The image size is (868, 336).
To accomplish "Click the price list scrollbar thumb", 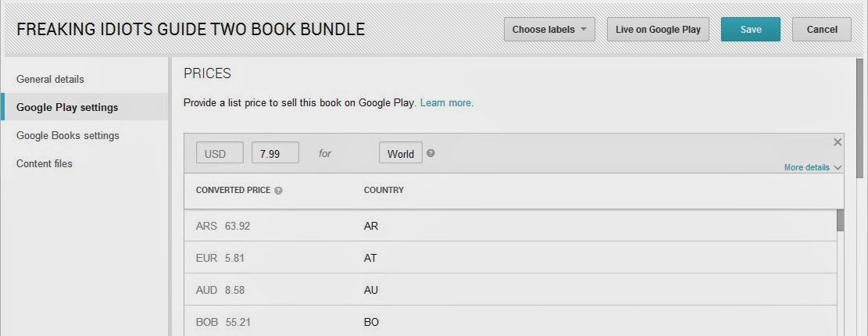I will [840, 220].
